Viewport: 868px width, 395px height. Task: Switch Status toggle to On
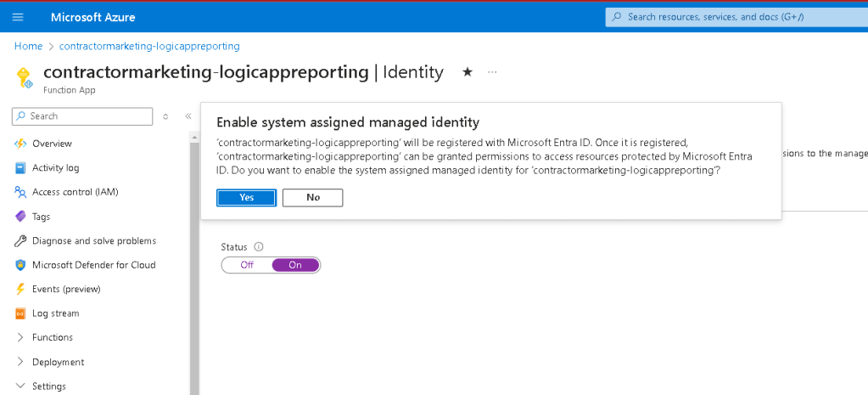(x=295, y=265)
